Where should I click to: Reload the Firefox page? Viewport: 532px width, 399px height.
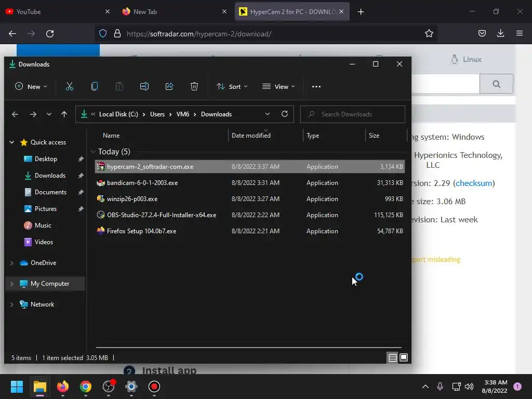(x=50, y=34)
